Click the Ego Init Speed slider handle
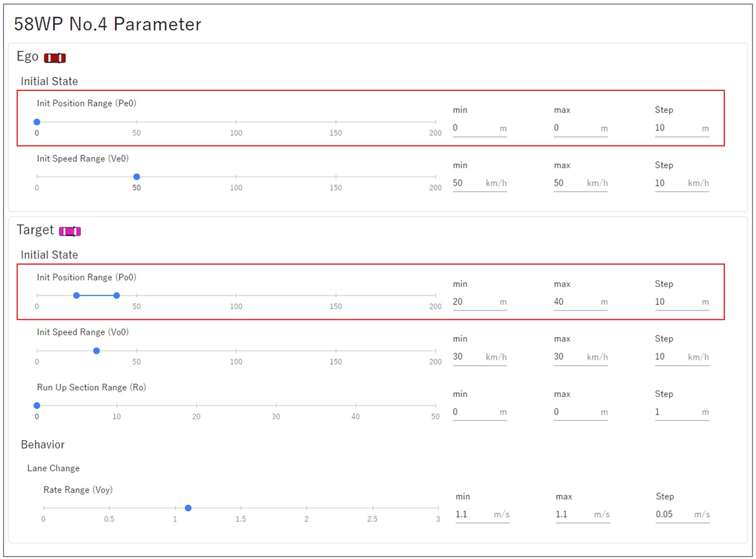756x559 pixels. coord(136,177)
